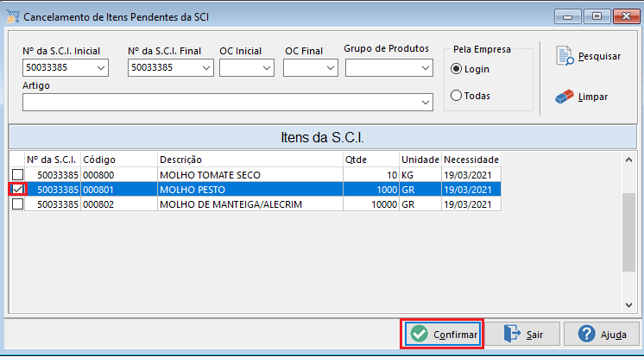Click S.C.I. number in MOLHO TOMATE SECO row
This screenshot has width=644, height=357.
[x=53, y=175]
